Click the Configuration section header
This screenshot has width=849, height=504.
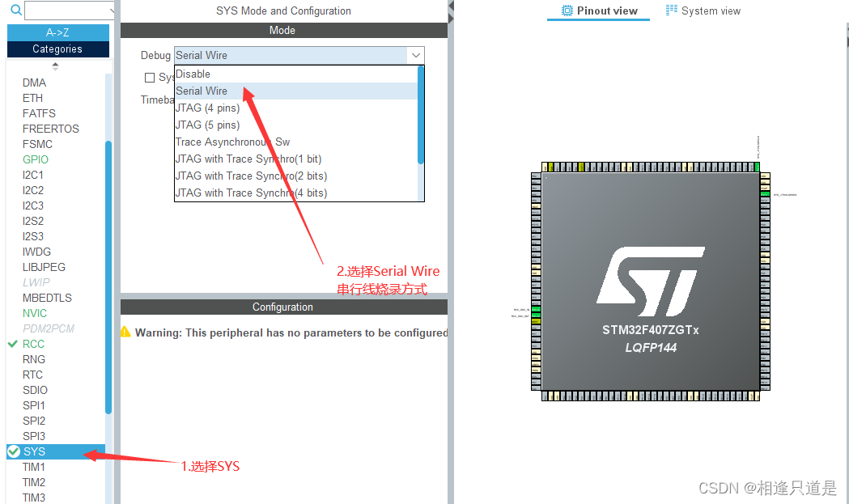(x=284, y=307)
